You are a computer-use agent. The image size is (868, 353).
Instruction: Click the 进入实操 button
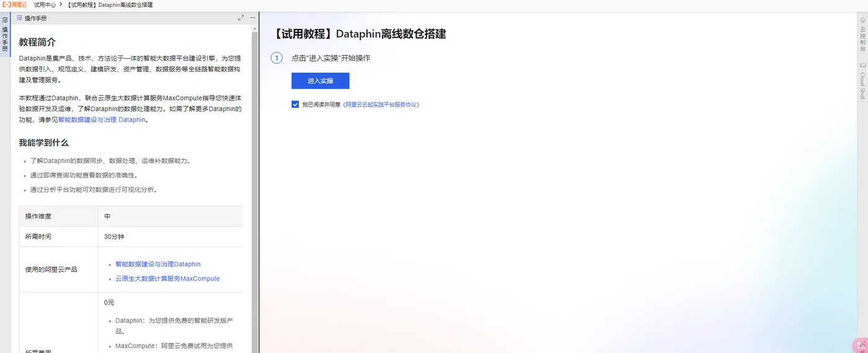(321, 81)
